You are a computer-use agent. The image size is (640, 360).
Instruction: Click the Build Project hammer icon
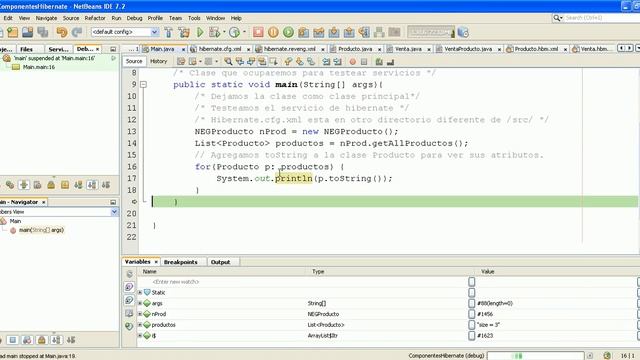click(x=168, y=32)
